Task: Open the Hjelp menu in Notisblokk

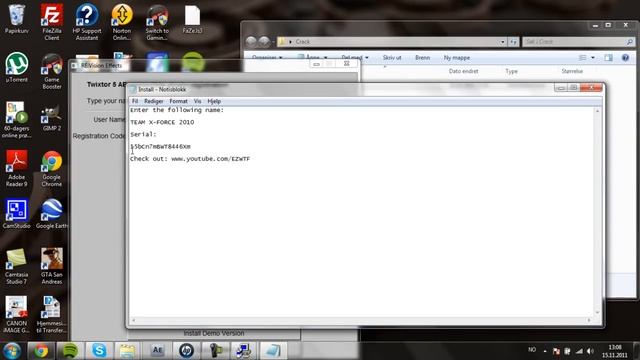Action: pyautogui.click(x=214, y=101)
